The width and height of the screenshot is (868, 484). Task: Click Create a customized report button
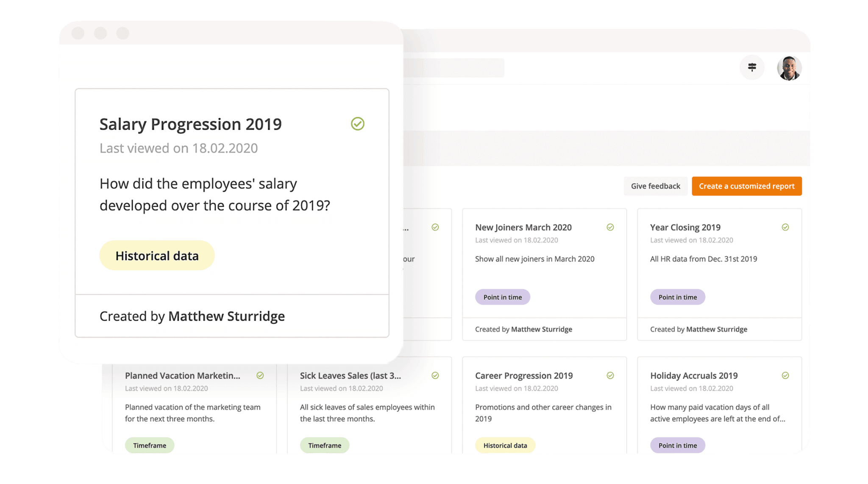click(746, 186)
